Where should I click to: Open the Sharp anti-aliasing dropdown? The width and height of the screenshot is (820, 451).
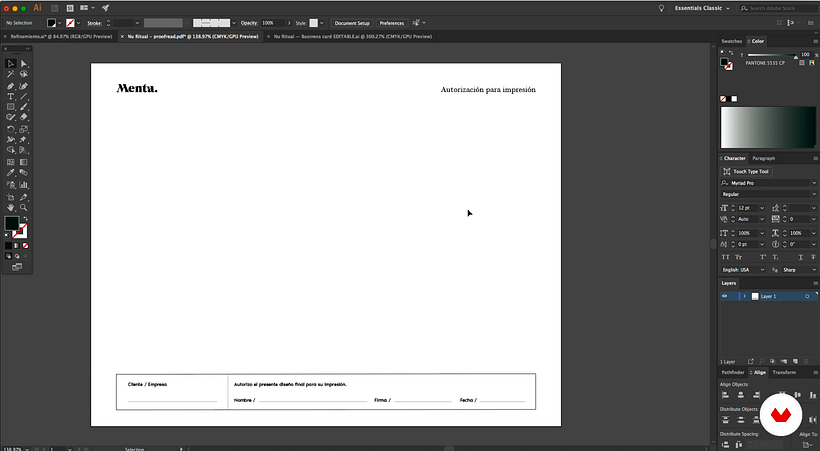(x=813, y=270)
